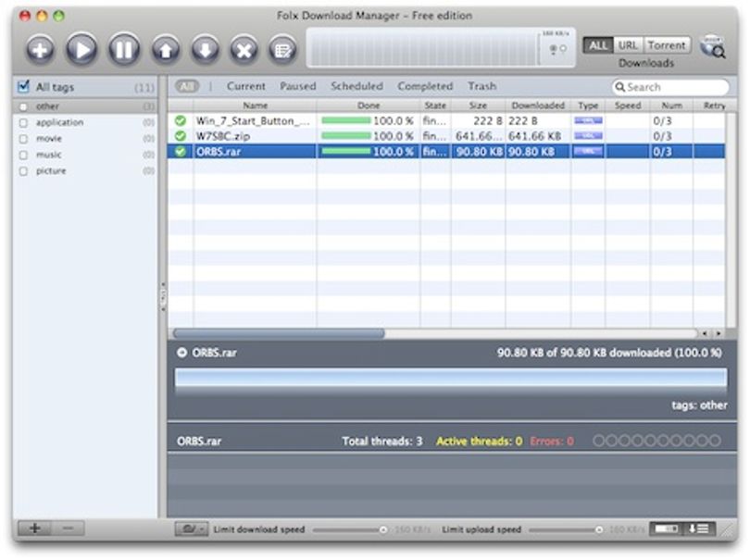
Task: Pause downloads with the pause toolbar icon
Action: pyautogui.click(x=124, y=49)
